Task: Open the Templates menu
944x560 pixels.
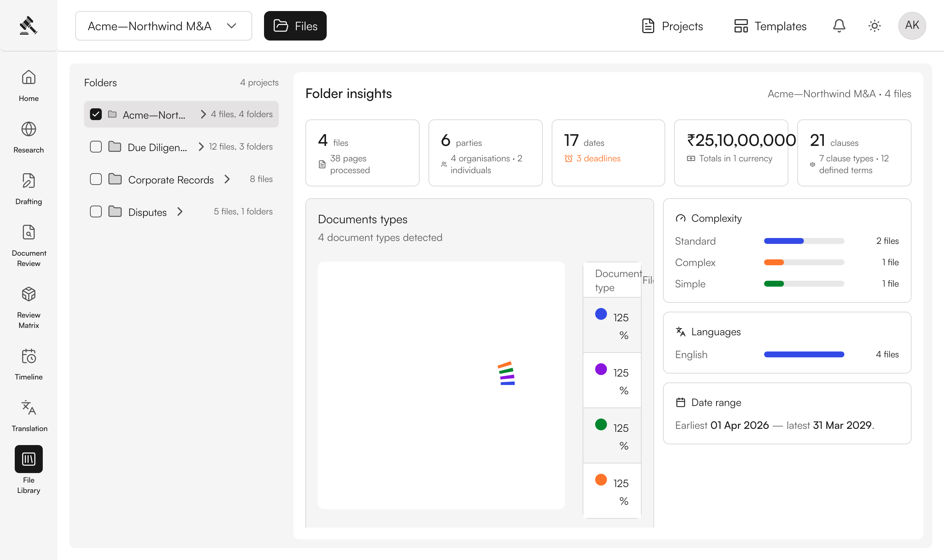Action: click(x=770, y=26)
